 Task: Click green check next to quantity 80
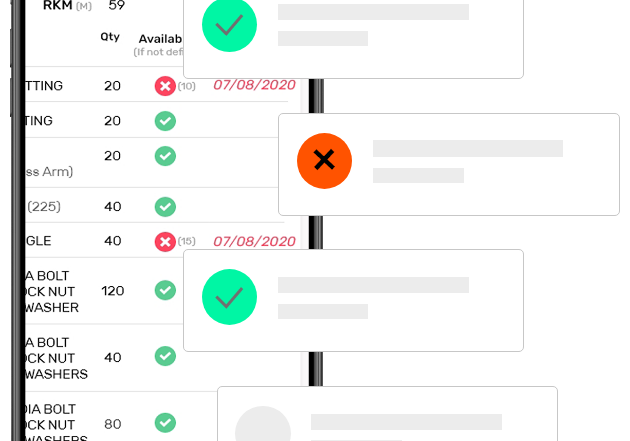click(x=165, y=423)
